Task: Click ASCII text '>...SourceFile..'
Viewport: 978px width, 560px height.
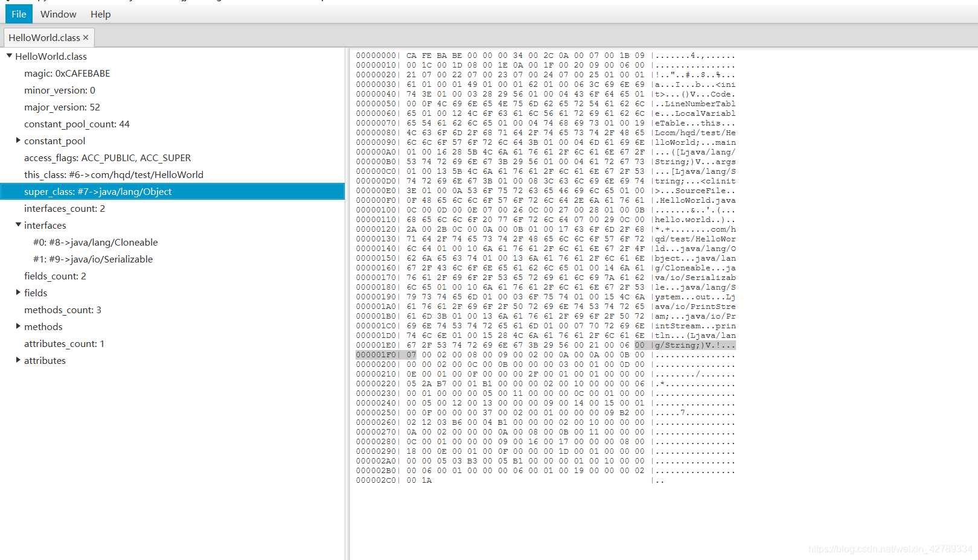Action: [x=695, y=191]
